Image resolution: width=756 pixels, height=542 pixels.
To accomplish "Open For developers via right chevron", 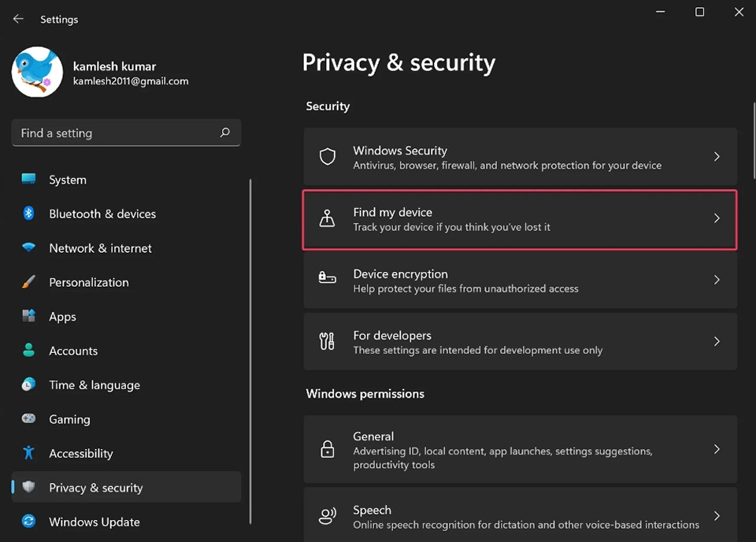I will click(717, 341).
